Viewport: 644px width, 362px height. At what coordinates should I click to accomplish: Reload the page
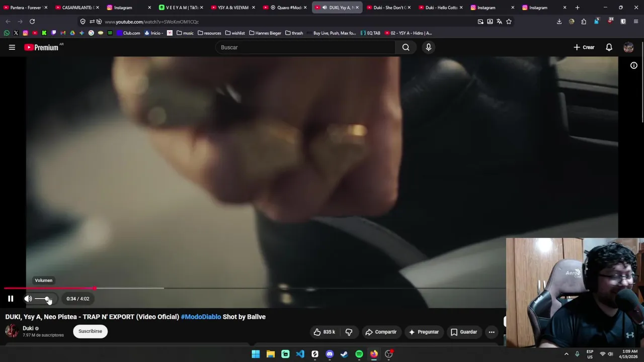pyautogui.click(x=32, y=22)
